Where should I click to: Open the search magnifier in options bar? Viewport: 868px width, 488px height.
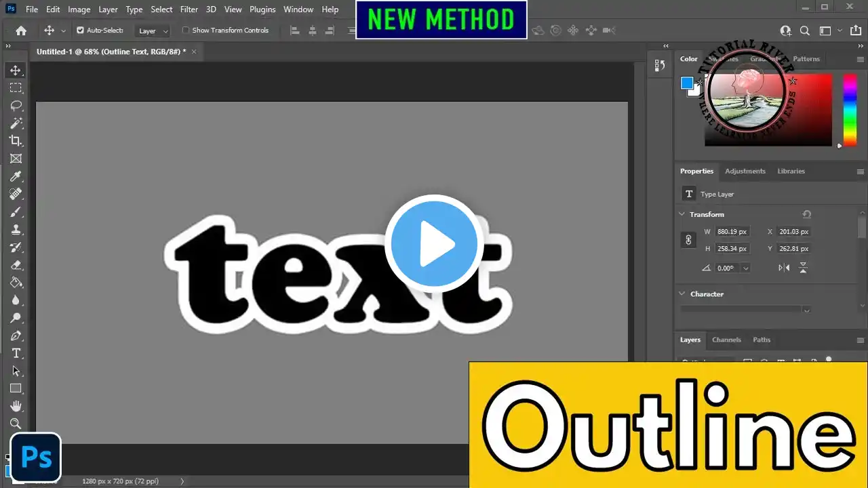805,30
